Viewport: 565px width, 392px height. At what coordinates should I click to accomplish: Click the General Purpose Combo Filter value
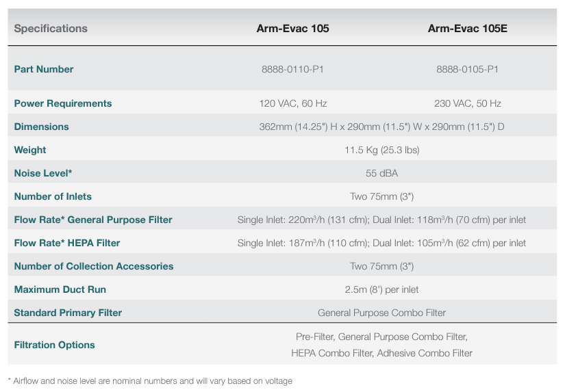pyautogui.click(x=381, y=313)
